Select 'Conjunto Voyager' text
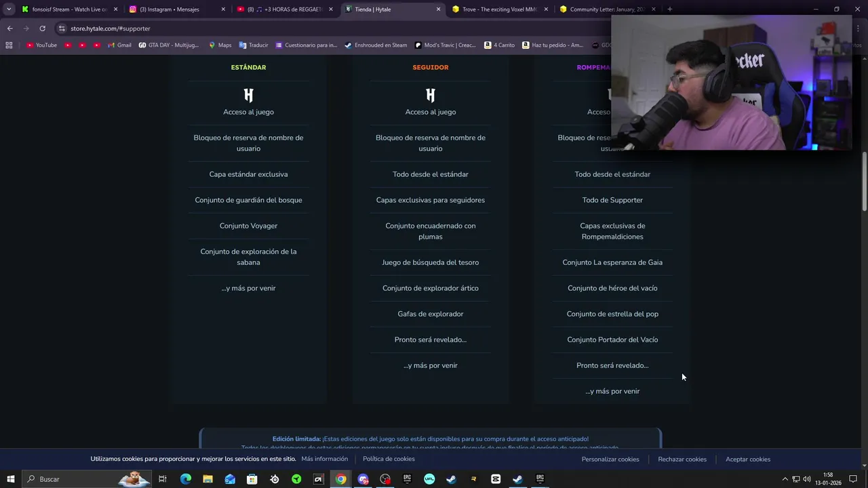This screenshot has width=868, height=488. tap(248, 226)
